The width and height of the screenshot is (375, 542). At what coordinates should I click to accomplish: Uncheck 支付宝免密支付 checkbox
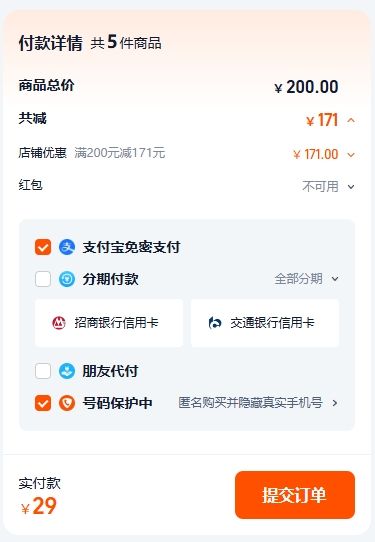click(x=43, y=247)
